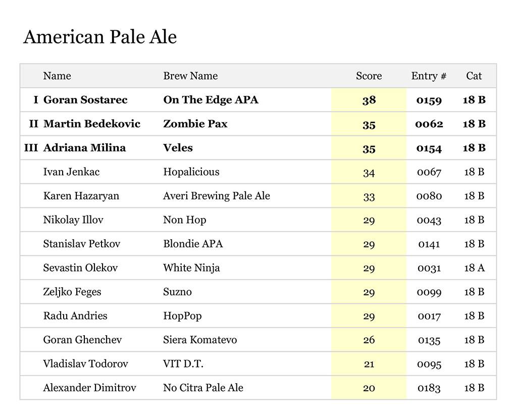Click the 18 A category cell

[x=474, y=268]
